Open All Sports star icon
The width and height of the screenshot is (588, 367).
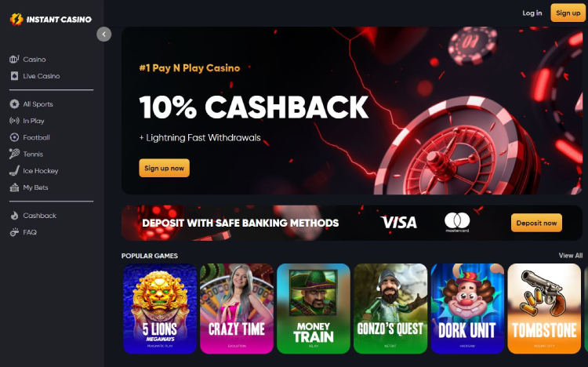(14, 104)
